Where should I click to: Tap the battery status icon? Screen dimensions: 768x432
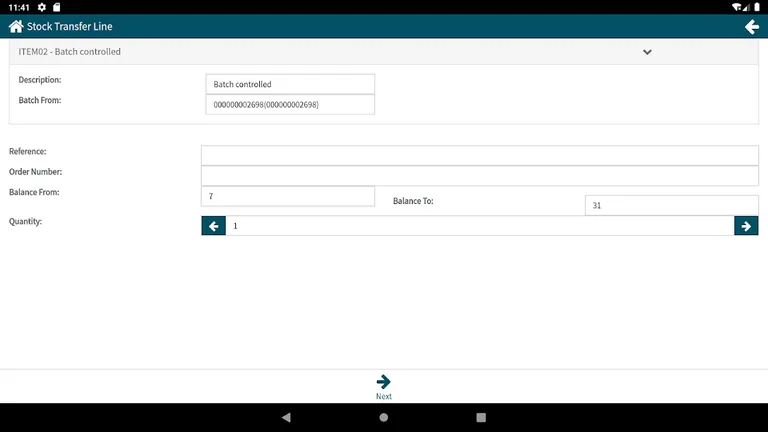point(757,7)
